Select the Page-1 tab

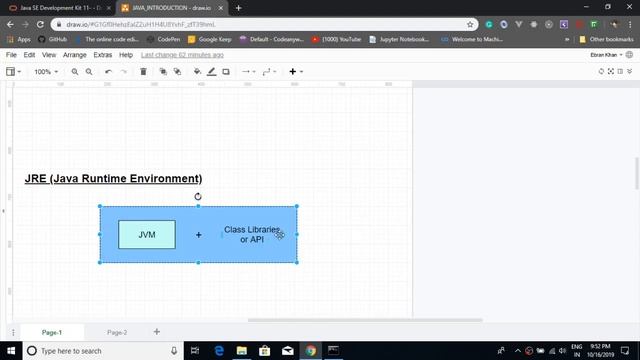pyautogui.click(x=52, y=332)
